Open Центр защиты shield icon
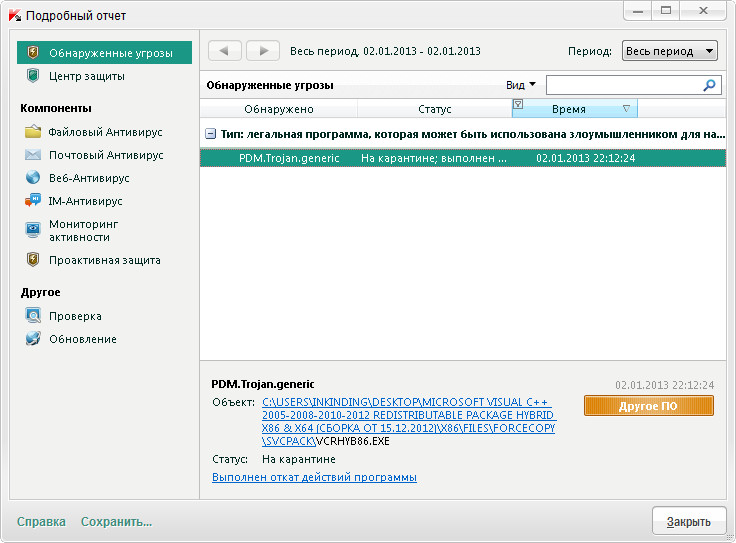This screenshot has width=736, height=543. click(33, 76)
